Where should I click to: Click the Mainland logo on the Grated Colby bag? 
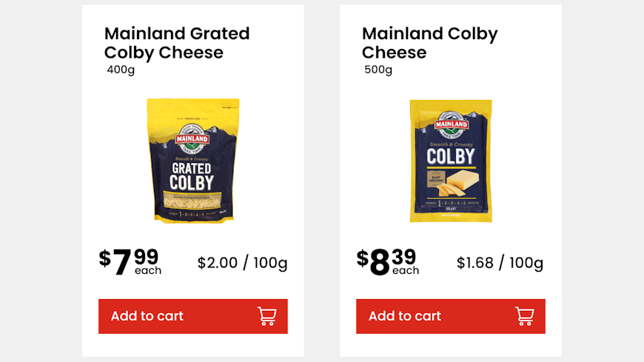coord(192,134)
